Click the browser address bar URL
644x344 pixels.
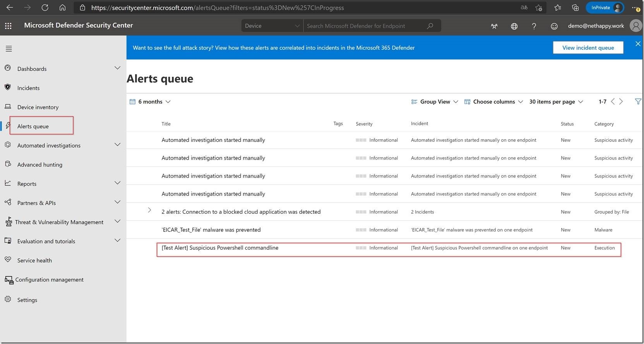[x=218, y=8]
